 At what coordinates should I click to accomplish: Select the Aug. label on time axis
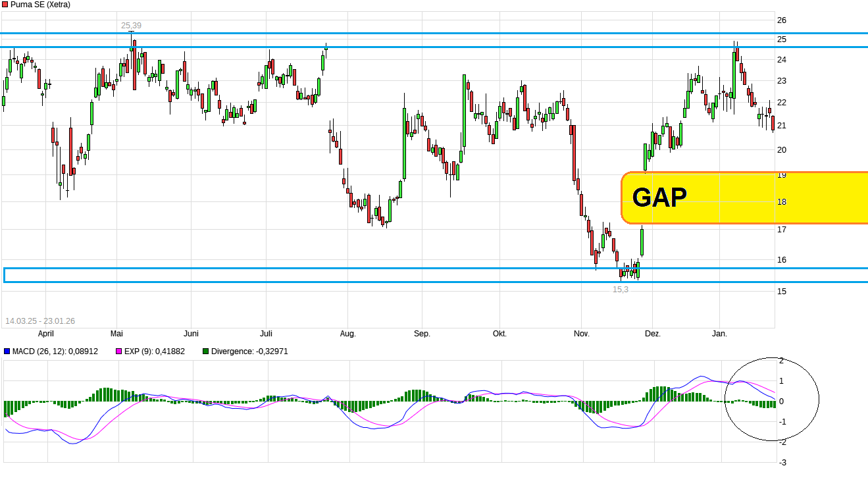pos(347,334)
